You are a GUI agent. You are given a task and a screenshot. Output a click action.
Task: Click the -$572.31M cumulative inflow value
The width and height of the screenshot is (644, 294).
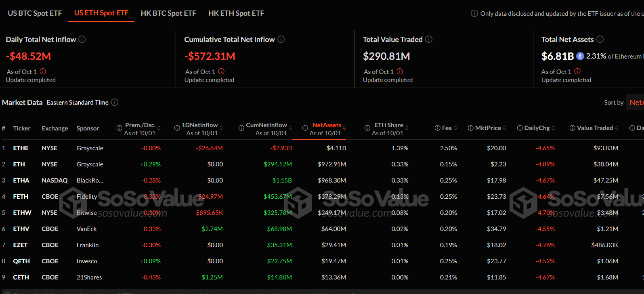click(210, 56)
